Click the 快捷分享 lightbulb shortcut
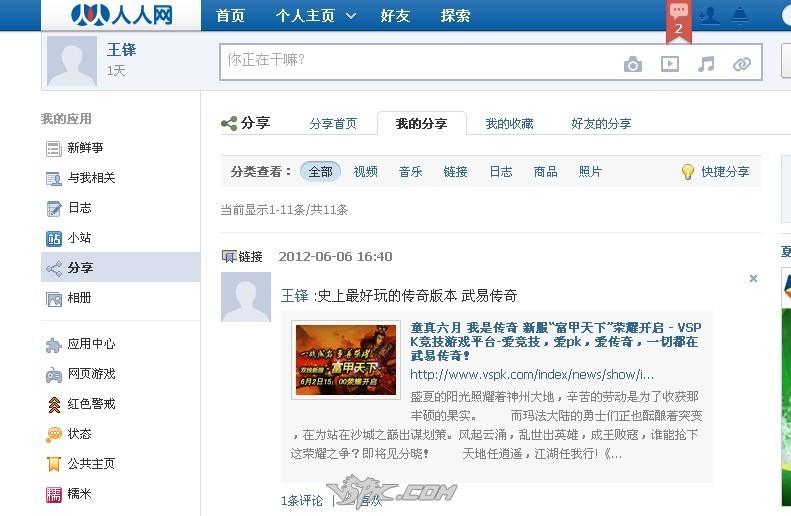This screenshot has width=791, height=516. pos(715,171)
